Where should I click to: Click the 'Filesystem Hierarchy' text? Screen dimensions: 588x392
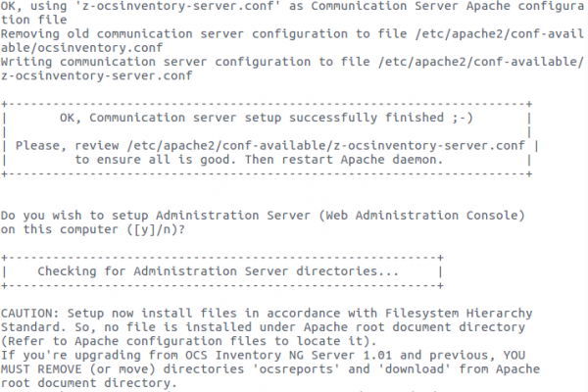click(459, 313)
